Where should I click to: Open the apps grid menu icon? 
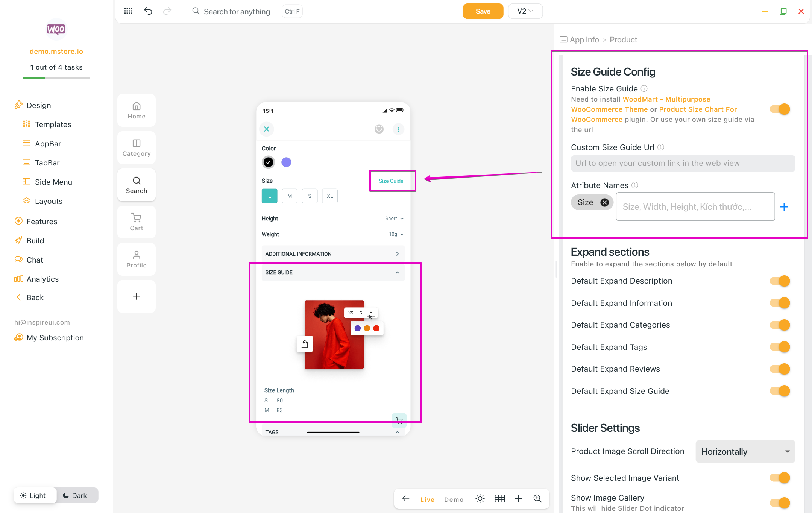tap(128, 11)
